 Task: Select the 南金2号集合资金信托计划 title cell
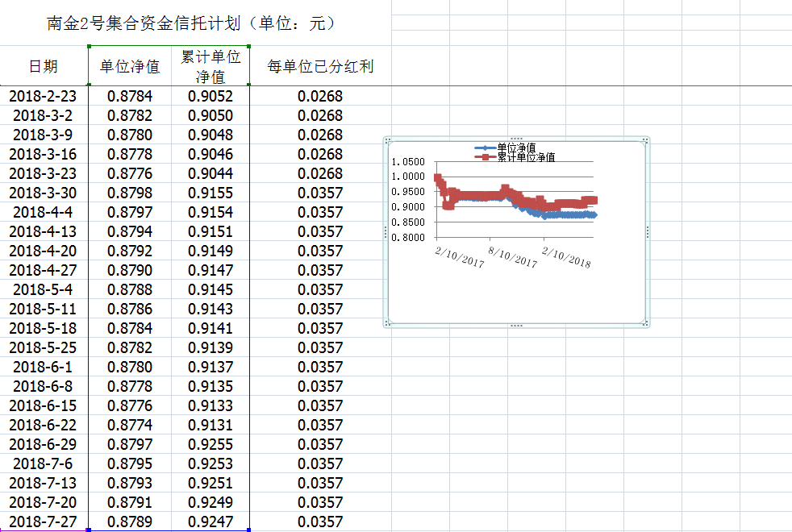coord(190,23)
